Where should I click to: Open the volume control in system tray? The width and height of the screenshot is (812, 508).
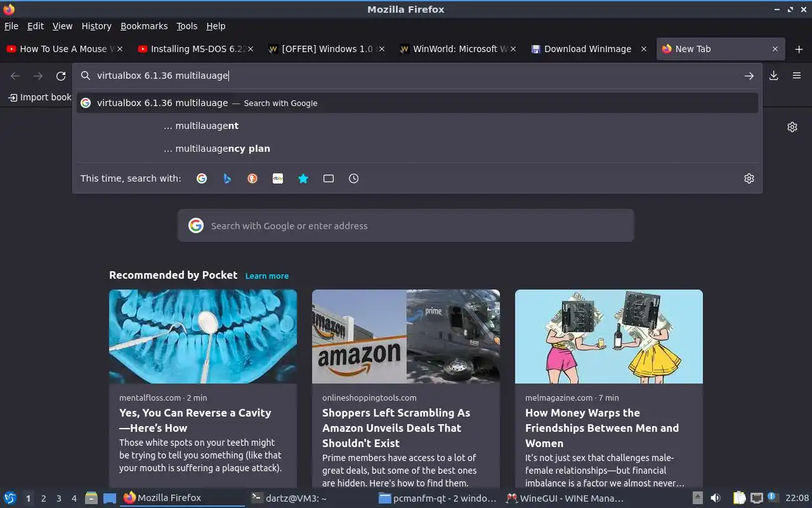716,498
